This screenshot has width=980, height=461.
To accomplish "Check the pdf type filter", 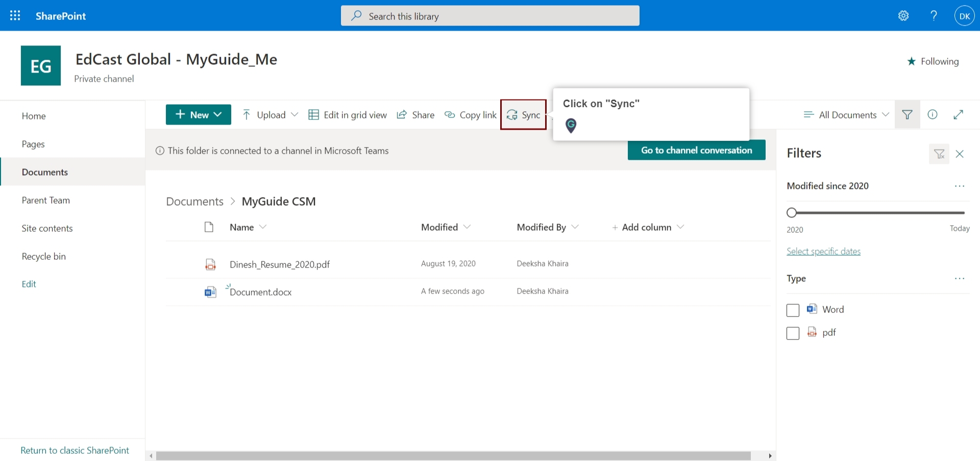I will click(x=793, y=333).
